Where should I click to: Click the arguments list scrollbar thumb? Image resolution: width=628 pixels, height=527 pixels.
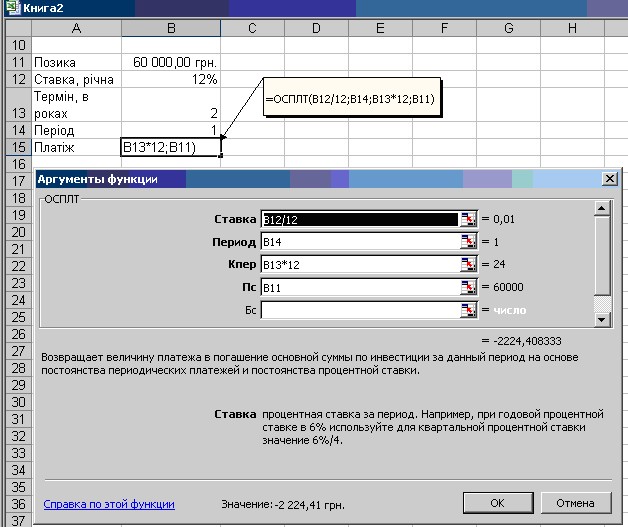tap(602, 255)
